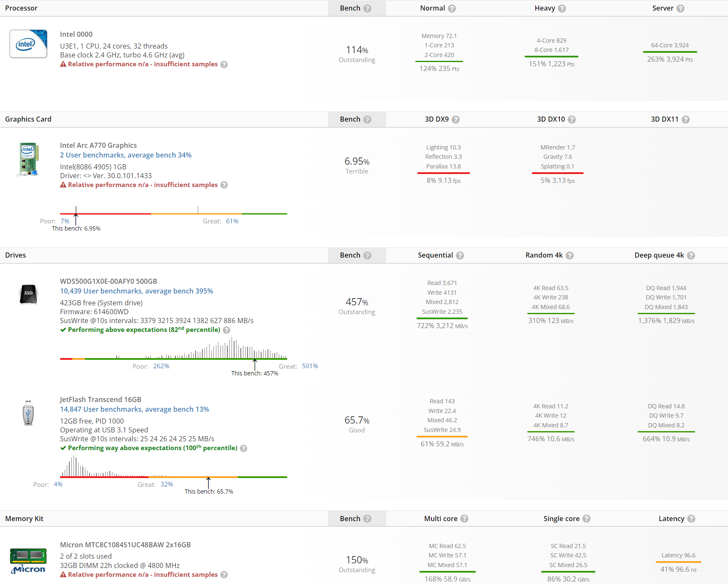Click the Intel Arc graphics card icon
The image size is (728, 584).
pyautogui.click(x=28, y=160)
